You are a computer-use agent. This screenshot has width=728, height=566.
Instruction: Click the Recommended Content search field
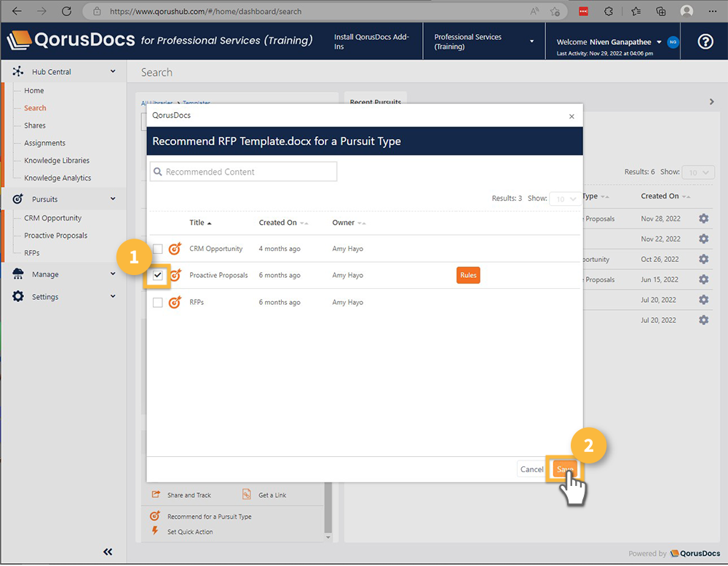244,172
